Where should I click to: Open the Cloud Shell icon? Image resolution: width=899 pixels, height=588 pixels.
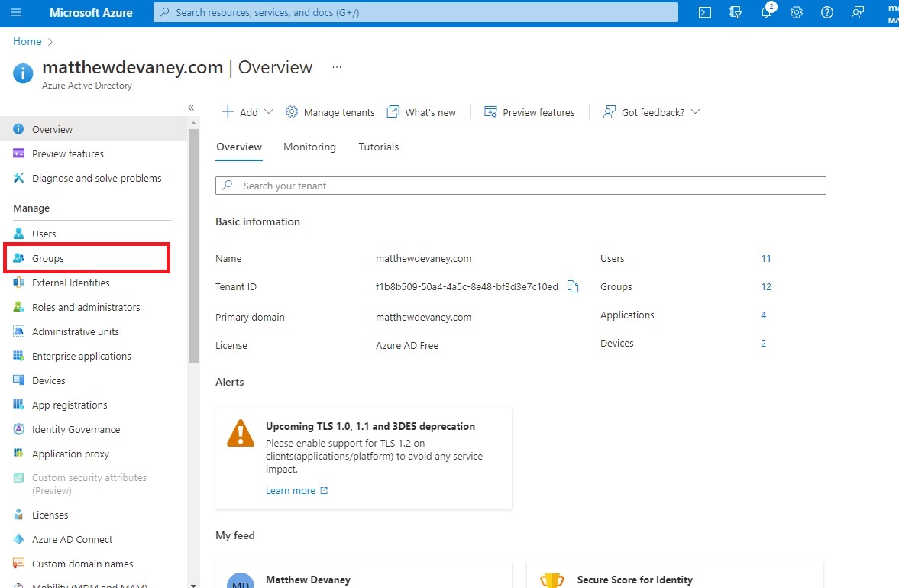click(x=705, y=12)
